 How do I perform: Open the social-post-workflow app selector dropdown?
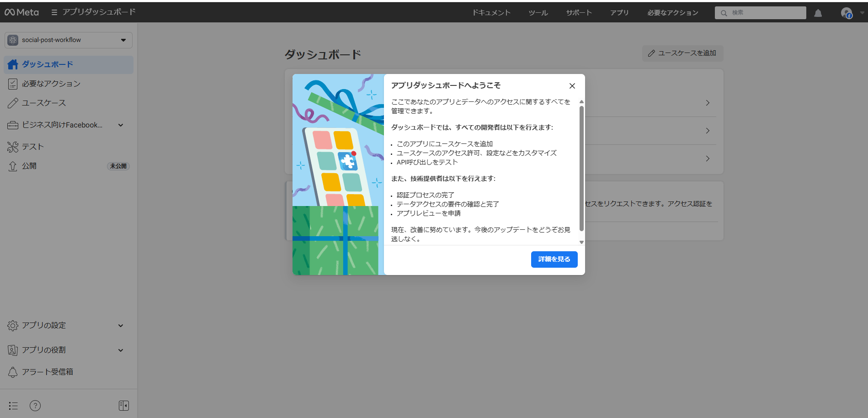click(69, 40)
